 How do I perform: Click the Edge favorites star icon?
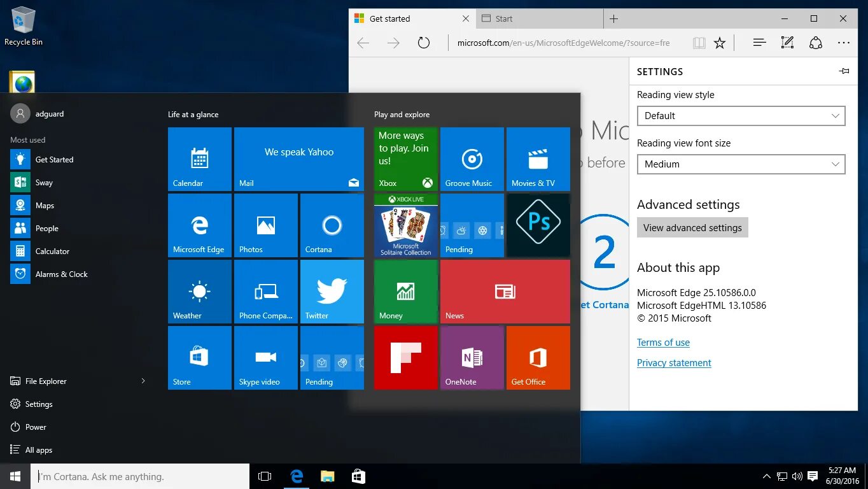pos(720,43)
